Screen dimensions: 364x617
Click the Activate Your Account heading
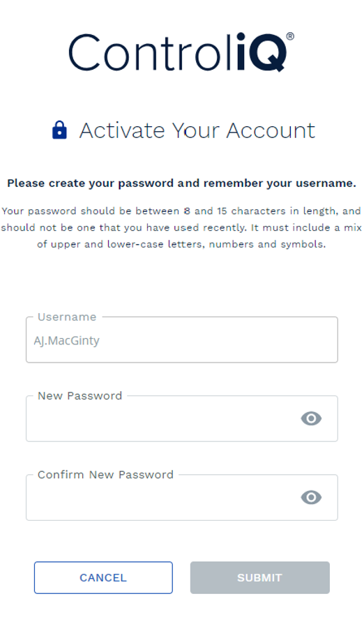point(197,130)
